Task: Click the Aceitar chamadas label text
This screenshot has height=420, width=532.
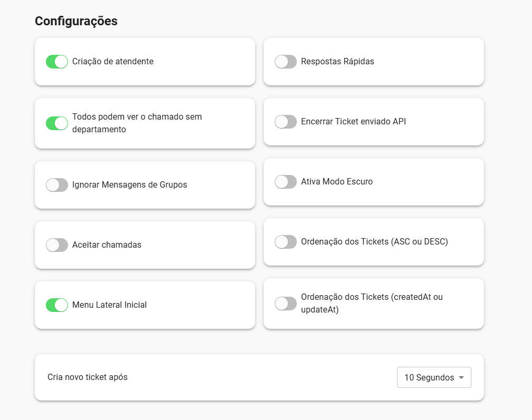Action: coord(107,245)
